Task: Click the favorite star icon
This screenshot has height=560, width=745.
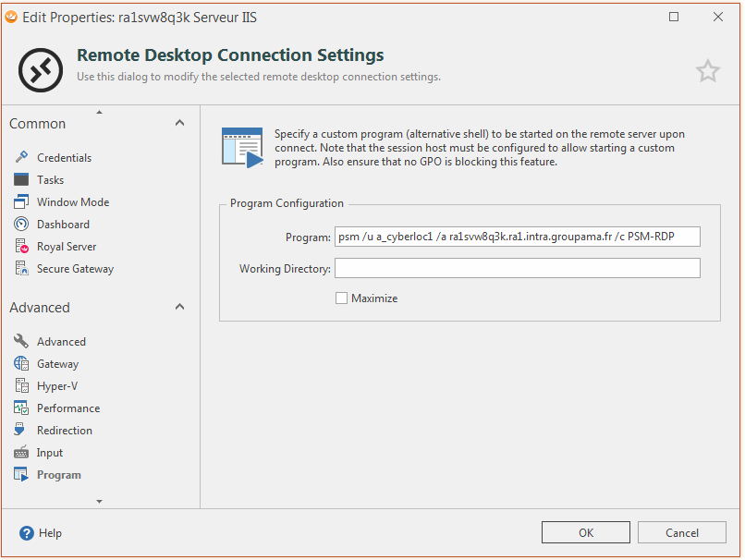Action: point(707,71)
